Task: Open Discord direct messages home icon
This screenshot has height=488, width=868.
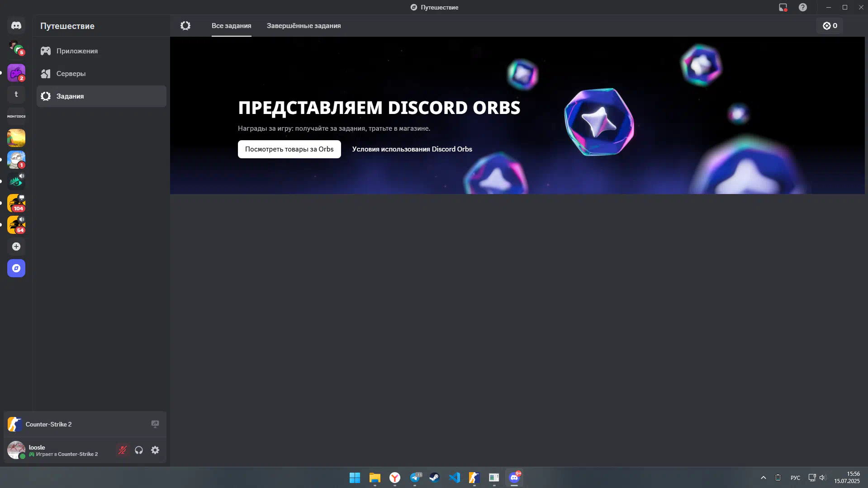Action: tap(16, 26)
